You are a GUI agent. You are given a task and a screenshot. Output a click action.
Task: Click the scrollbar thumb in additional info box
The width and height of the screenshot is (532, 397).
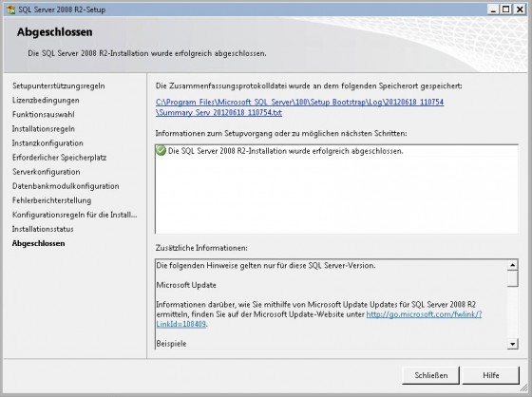[x=512, y=278]
